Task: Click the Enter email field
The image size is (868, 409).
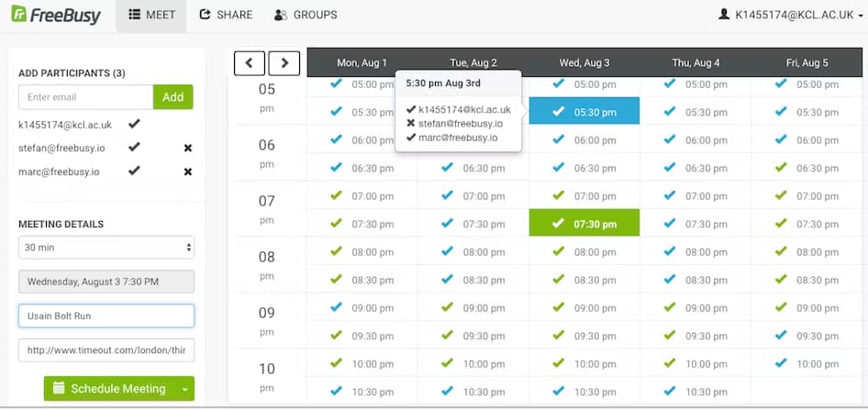Action: (85, 97)
